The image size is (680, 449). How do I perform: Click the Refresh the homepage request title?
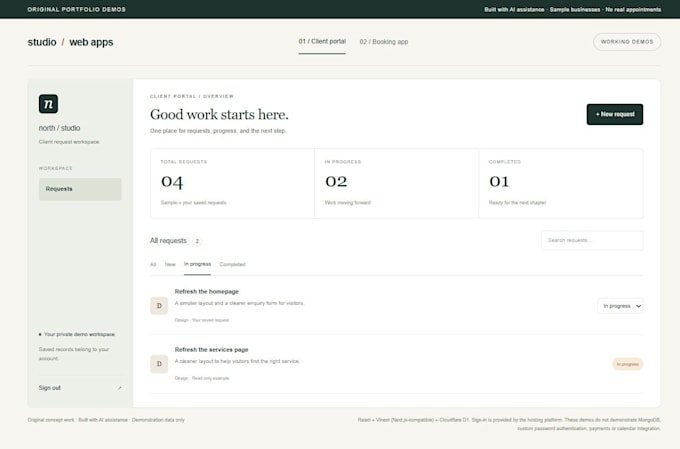click(206, 292)
